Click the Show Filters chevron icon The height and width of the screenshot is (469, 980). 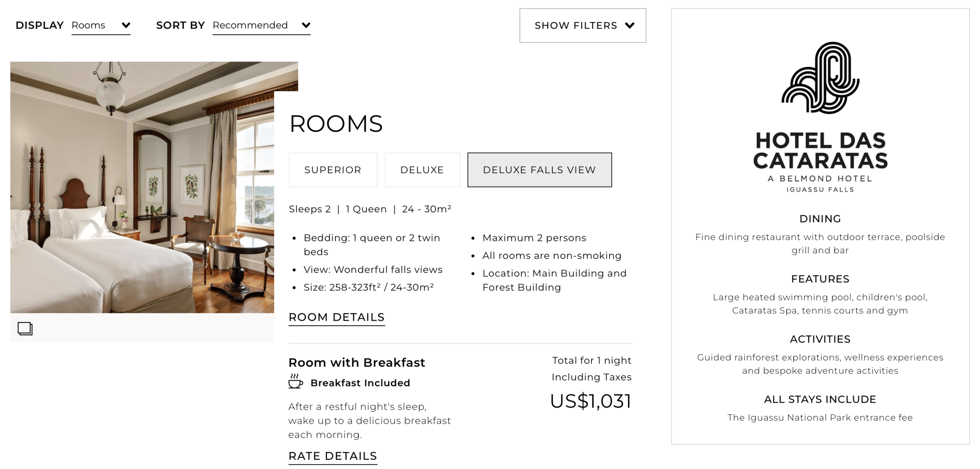[x=630, y=25]
